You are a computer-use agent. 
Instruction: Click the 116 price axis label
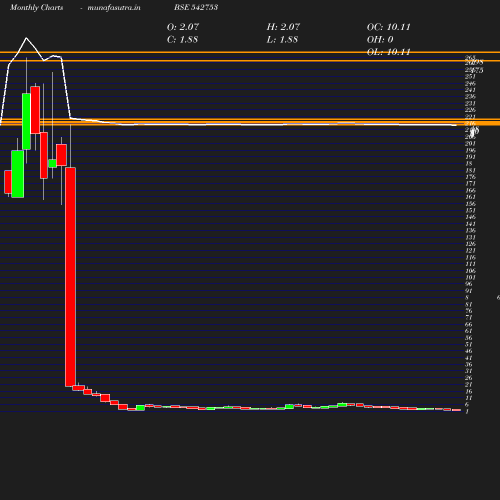[470, 257]
